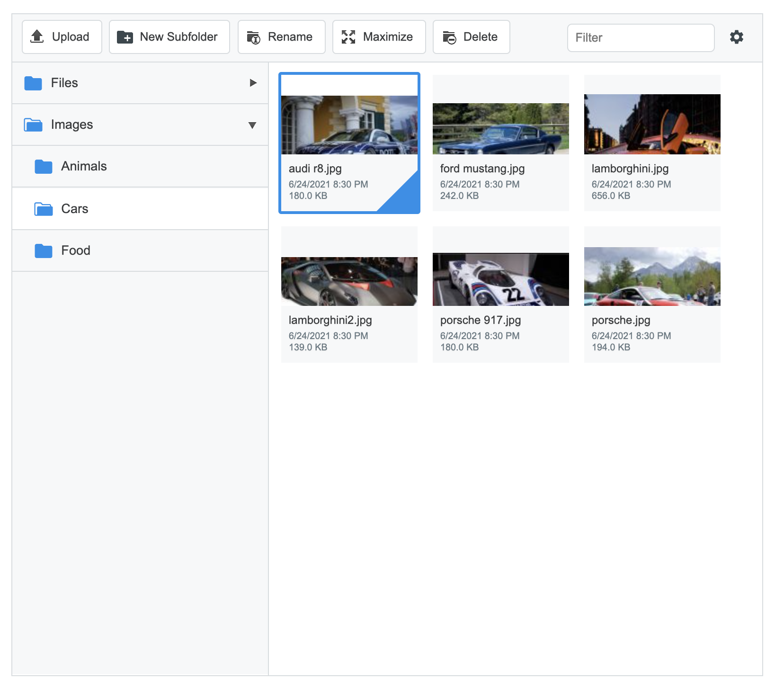Select the ford mustang.jpg thumbnail
The width and height of the screenshot is (784, 697).
(x=500, y=128)
